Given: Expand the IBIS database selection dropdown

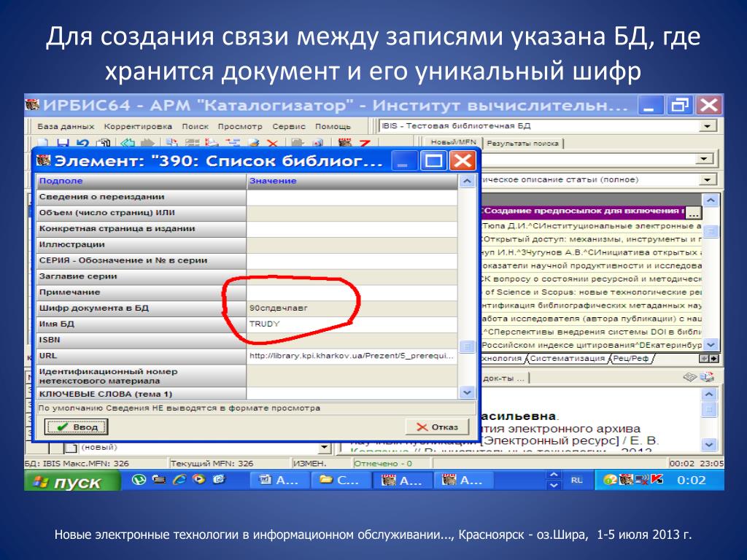Looking at the screenshot, I should [707, 125].
